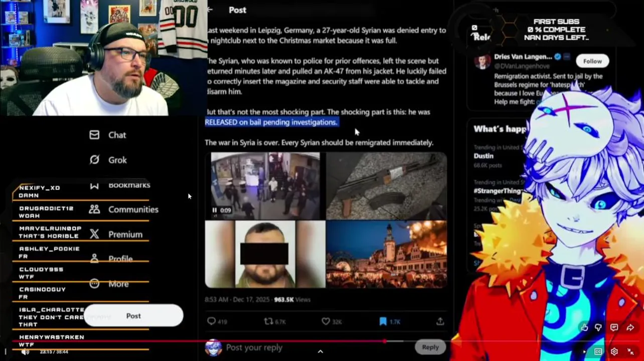
Task: Click the blue verified badge icon
Action: point(557,57)
